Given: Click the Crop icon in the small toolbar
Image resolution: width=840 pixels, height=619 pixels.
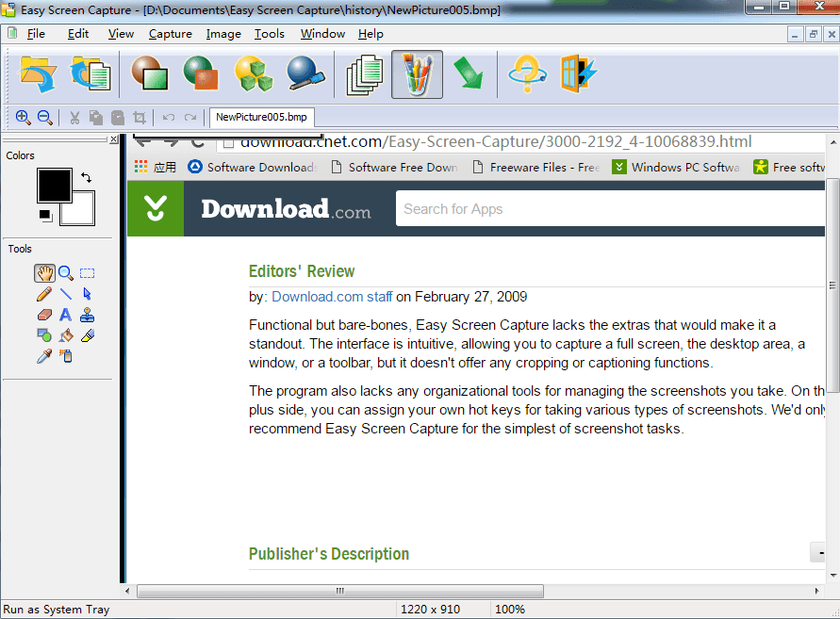Looking at the screenshot, I should [140, 117].
